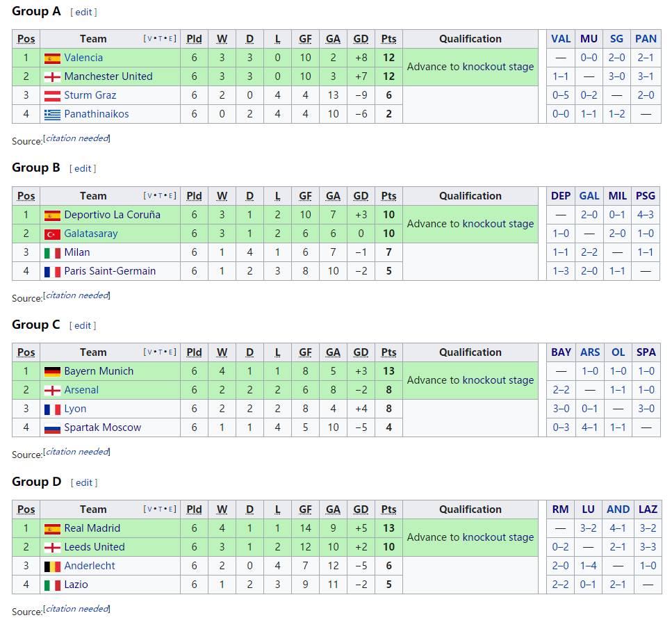This screenshot has width=672, height=620.
Task: Click the England flag beside Manchester United
Action: pyautogui.click(x=52, y=77)
